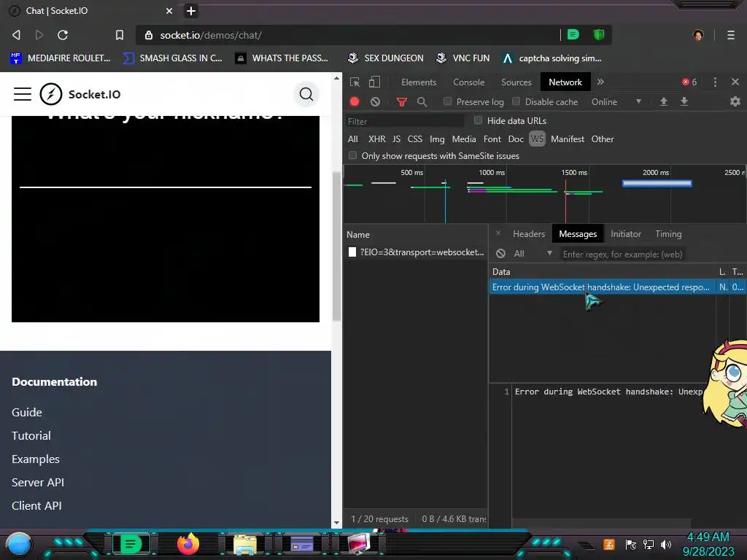Select the All request type filter
Screen dimensions: 747x560
(352, 139)
